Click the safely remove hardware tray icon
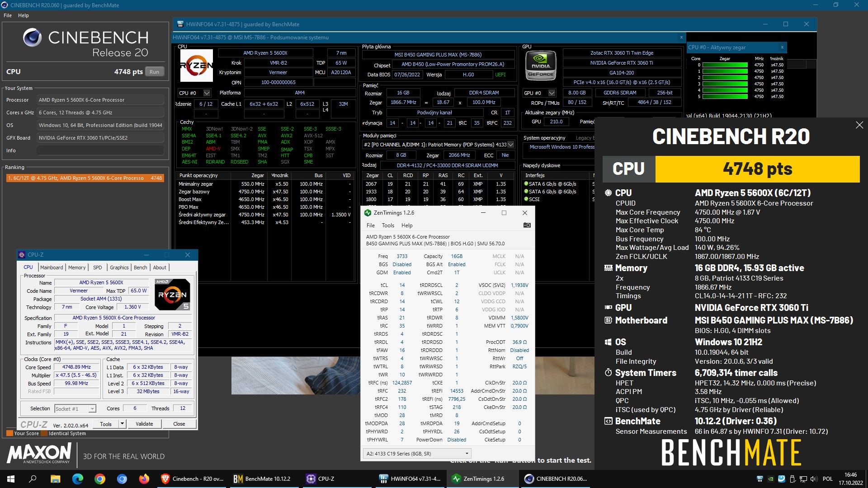This screenshot has width=868, height=488. pos(792,479)
